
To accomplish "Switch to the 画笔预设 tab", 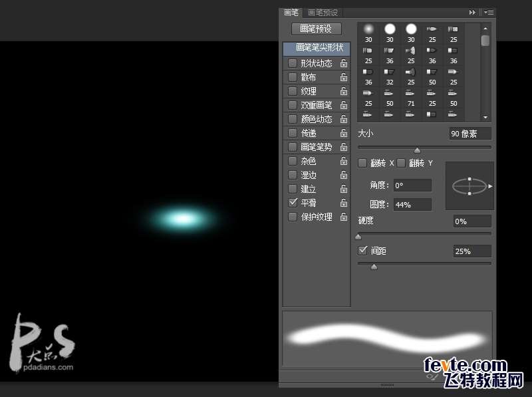I will [323, 12].
